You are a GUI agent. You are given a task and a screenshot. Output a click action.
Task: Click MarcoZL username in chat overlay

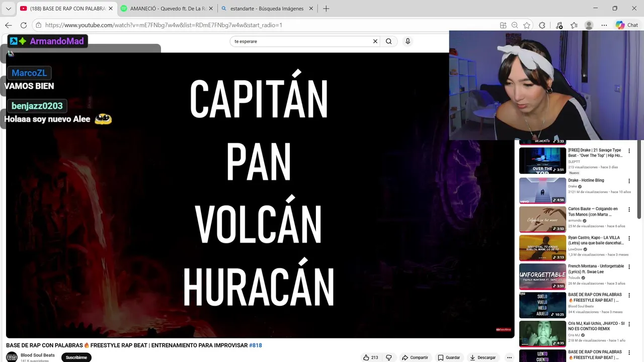tap(29, 73)
